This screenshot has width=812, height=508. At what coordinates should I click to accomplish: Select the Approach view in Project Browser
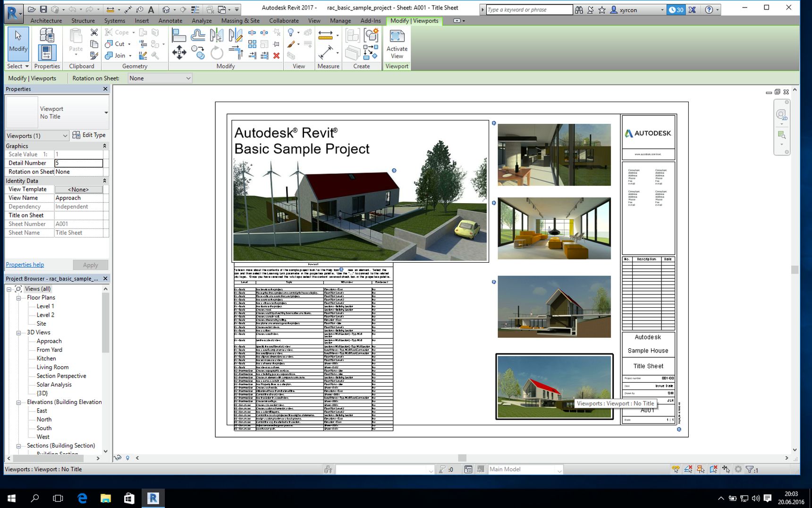[x=49, y=341]
